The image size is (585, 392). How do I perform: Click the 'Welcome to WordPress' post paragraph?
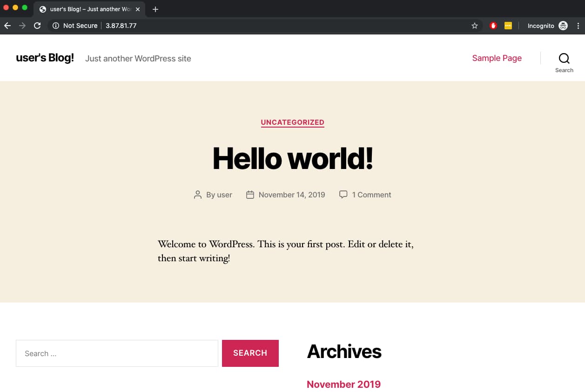pos(285,251)
